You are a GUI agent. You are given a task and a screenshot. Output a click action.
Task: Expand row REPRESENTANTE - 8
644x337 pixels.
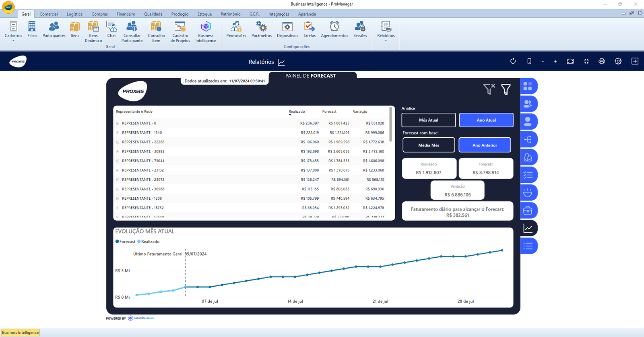click(118, 123)
